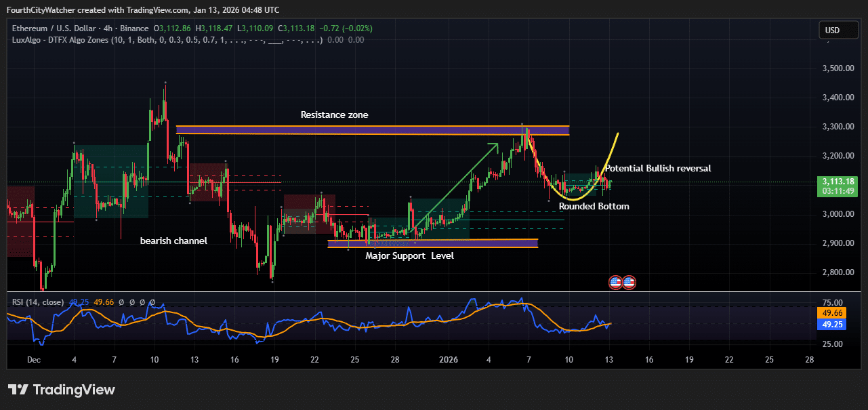Click the Potential Bullish reversal annotation
Image resolution: width=868 pixels, height=410 pixels.
tap(658, 168)
